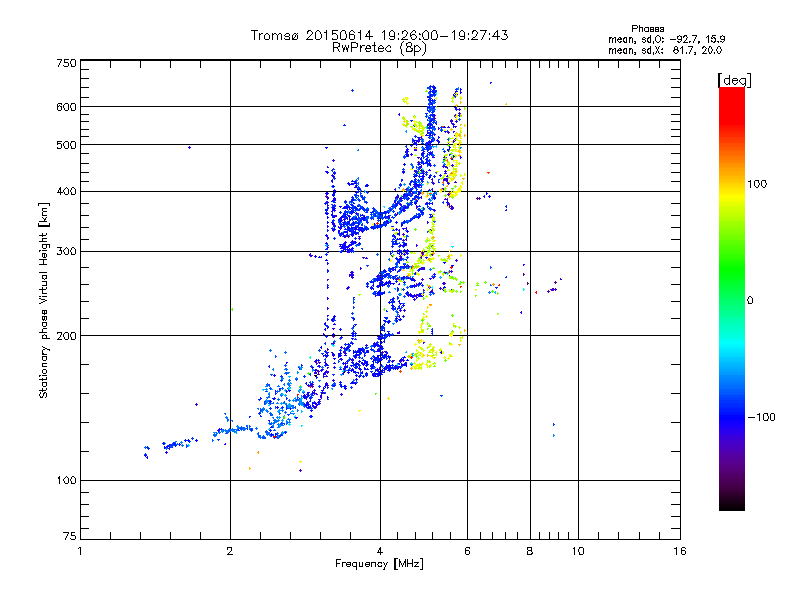Select the subtitle 'RwPretec (8p)'
800x600 pixels.
point(379,48)
